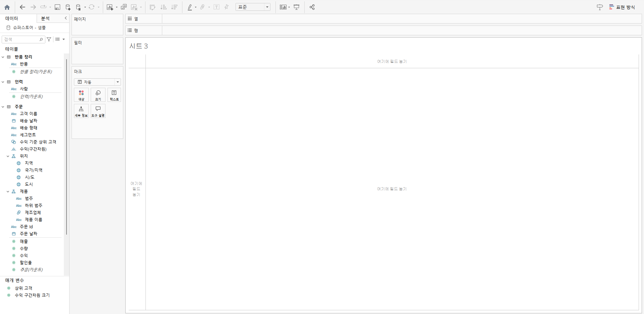
Task: Open highlight options dropdown arrow
Action: [196, 7]
